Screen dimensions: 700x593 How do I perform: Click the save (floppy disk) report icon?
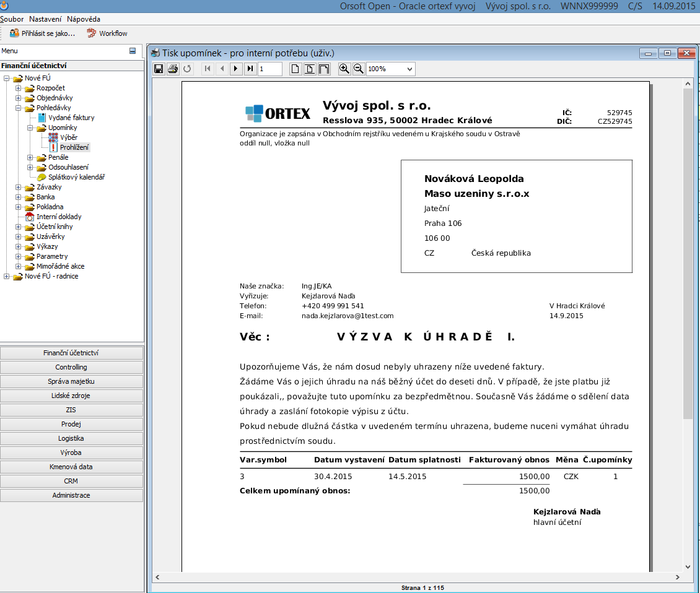pyautogui.click(x=159, y=69)
